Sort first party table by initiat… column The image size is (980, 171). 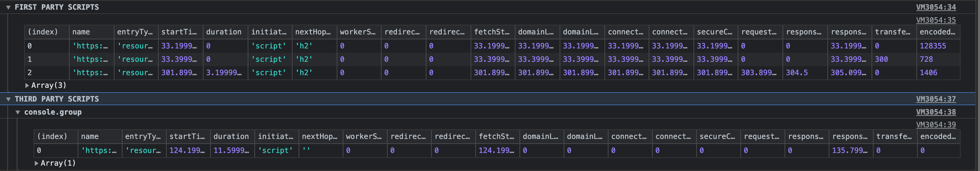pos(270,32)
